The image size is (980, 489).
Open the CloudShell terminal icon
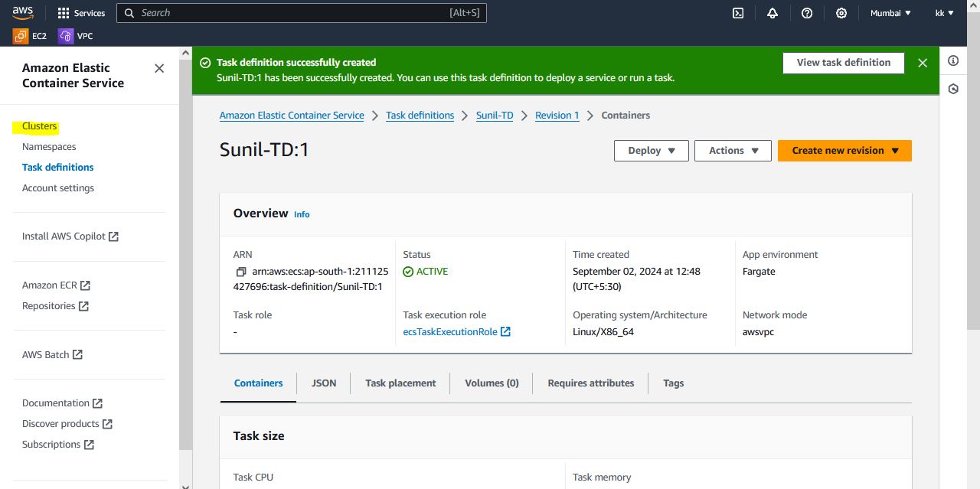coord(738,13)
